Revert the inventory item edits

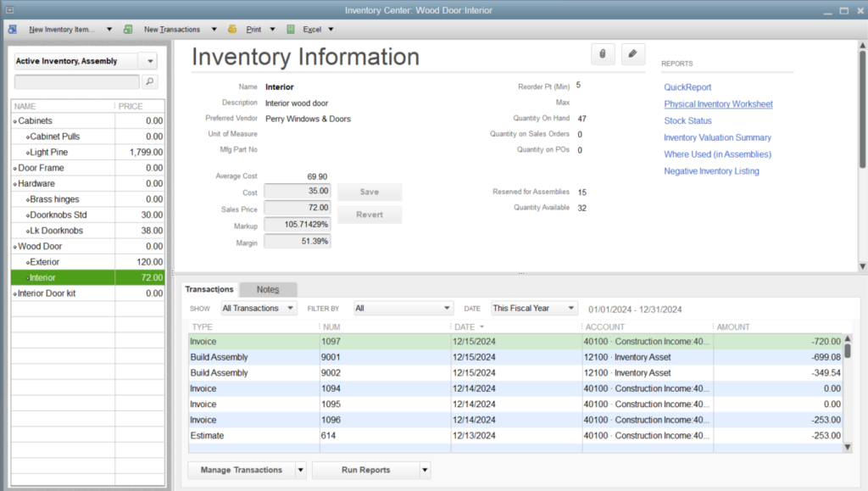(369, 215)
